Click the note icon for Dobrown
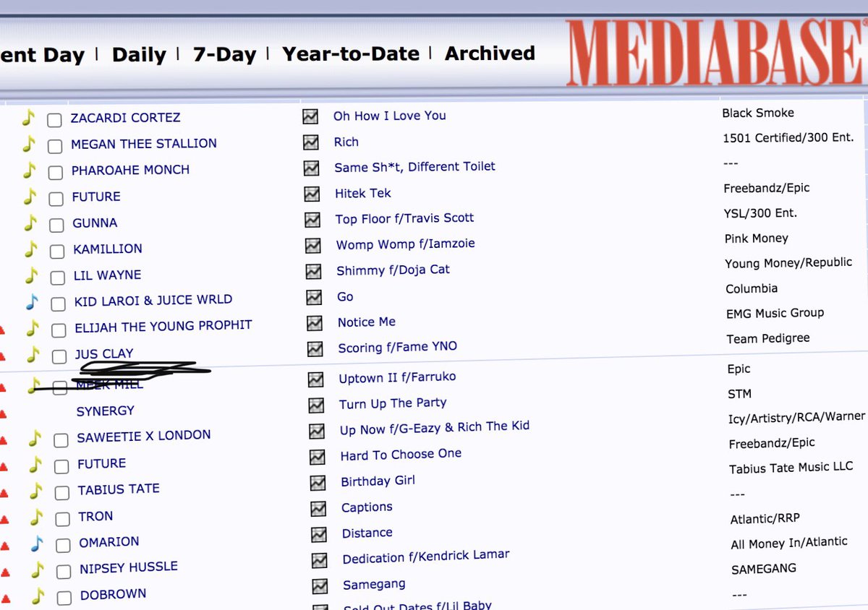 click(38, 596)
